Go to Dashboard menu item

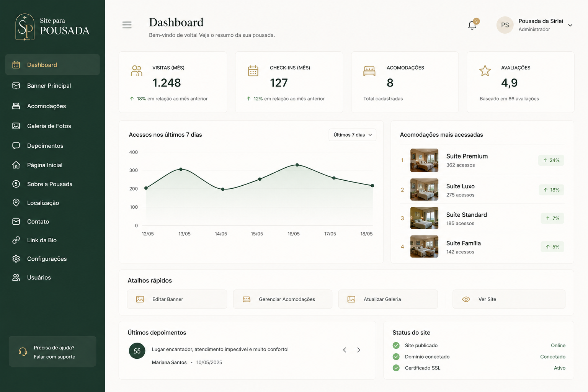52,65
